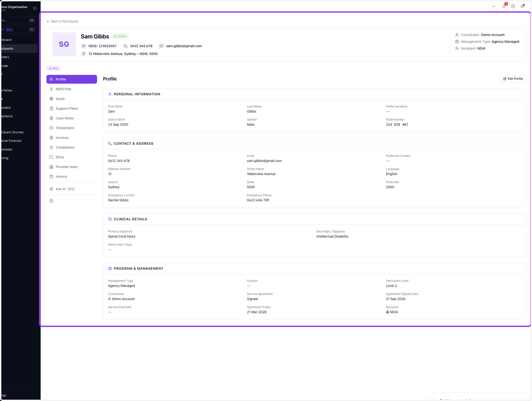The width and height of the screenshot is (532, 401).
Task: Go back via Back to Participants link
Action: pyautogui.click(x=63, y=21)
